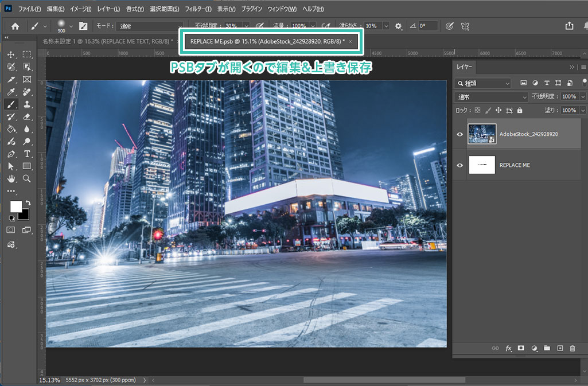Choose the Horizontal Type tool
588x386 pixels.
click(27, 154)
